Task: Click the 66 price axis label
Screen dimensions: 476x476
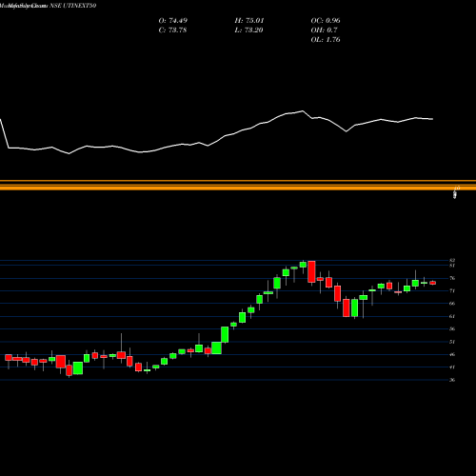Action: pos(452,304)
